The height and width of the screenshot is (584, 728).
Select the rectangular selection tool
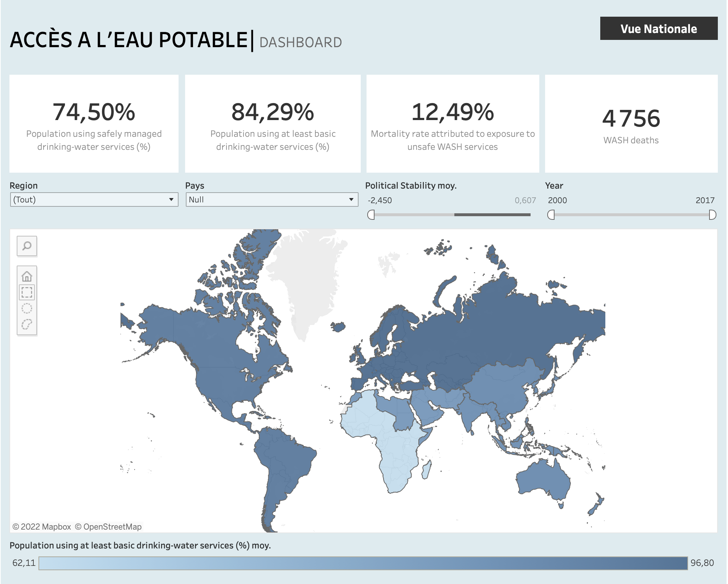coord(27,292)
